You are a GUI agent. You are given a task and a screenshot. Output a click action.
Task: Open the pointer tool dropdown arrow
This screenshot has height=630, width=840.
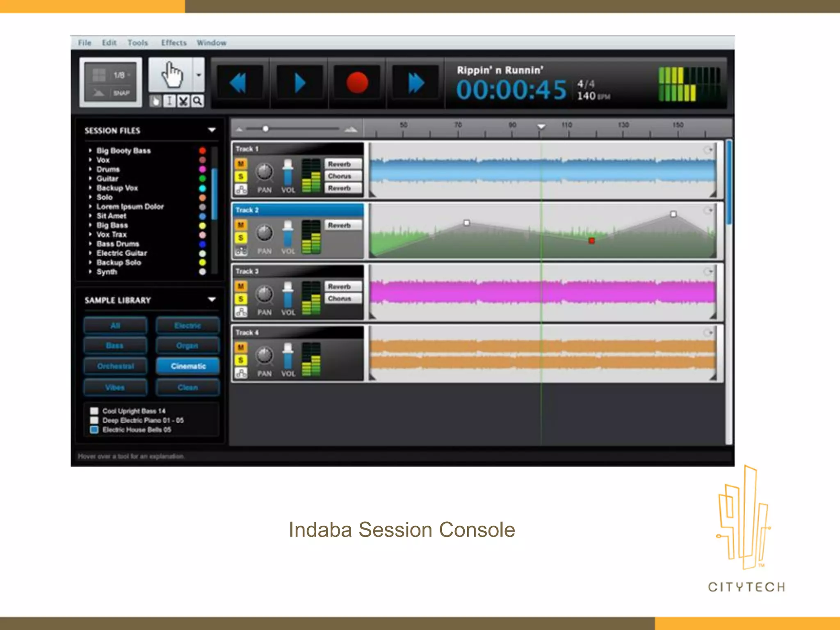(x=199, y=75)
